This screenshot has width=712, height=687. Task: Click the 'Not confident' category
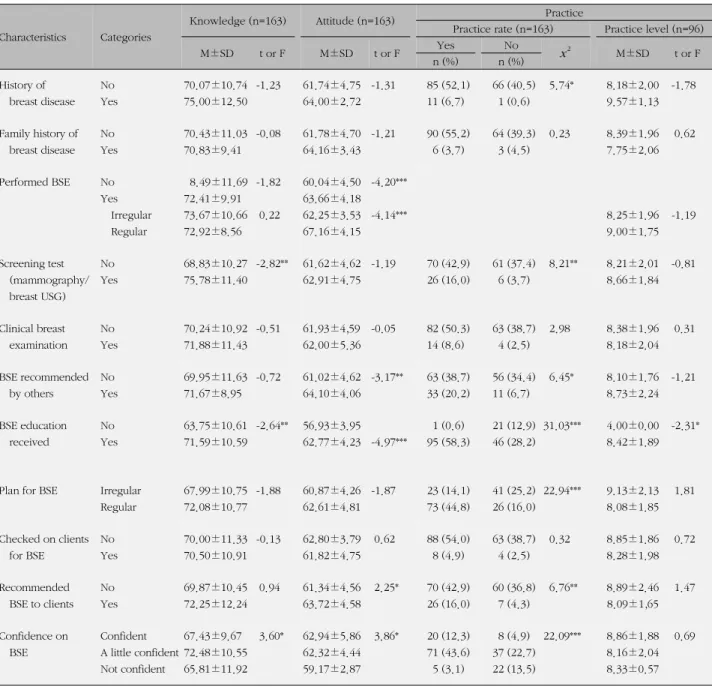pos(133,669)
